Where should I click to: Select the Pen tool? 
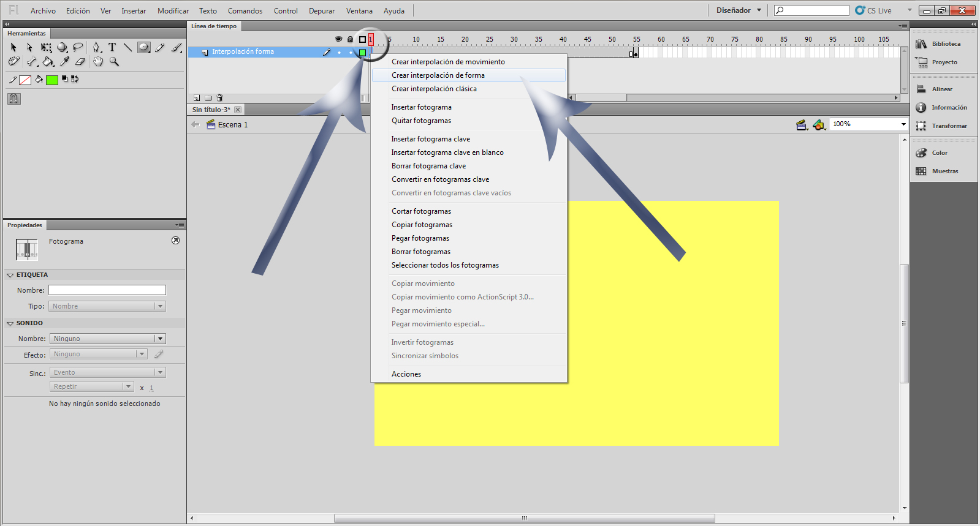click(x=96, y=47)
